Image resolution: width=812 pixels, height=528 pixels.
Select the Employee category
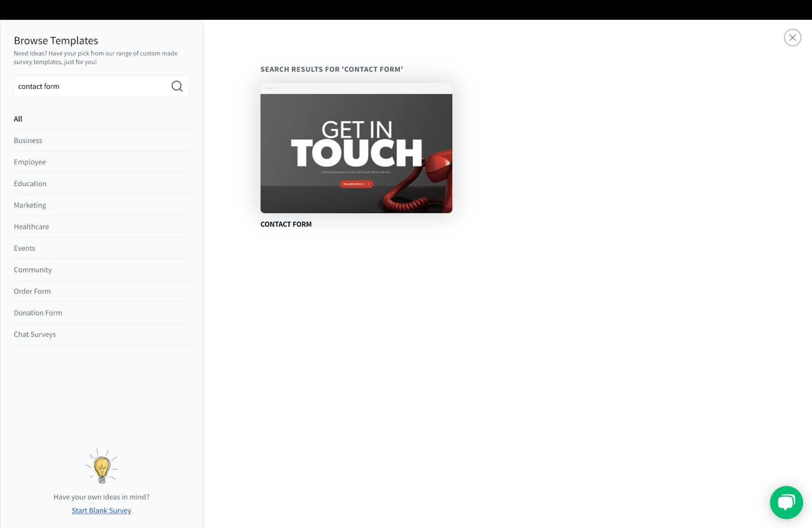[x=101, y=162]
